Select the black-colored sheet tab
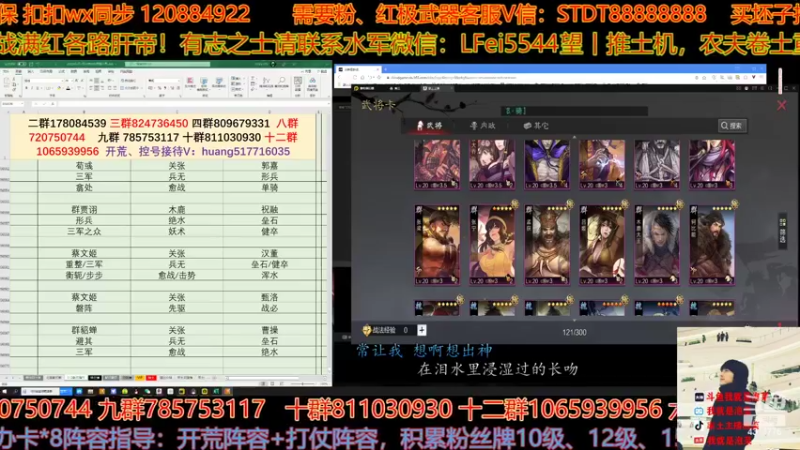This screenshot has height=450, width=800. 95,378
